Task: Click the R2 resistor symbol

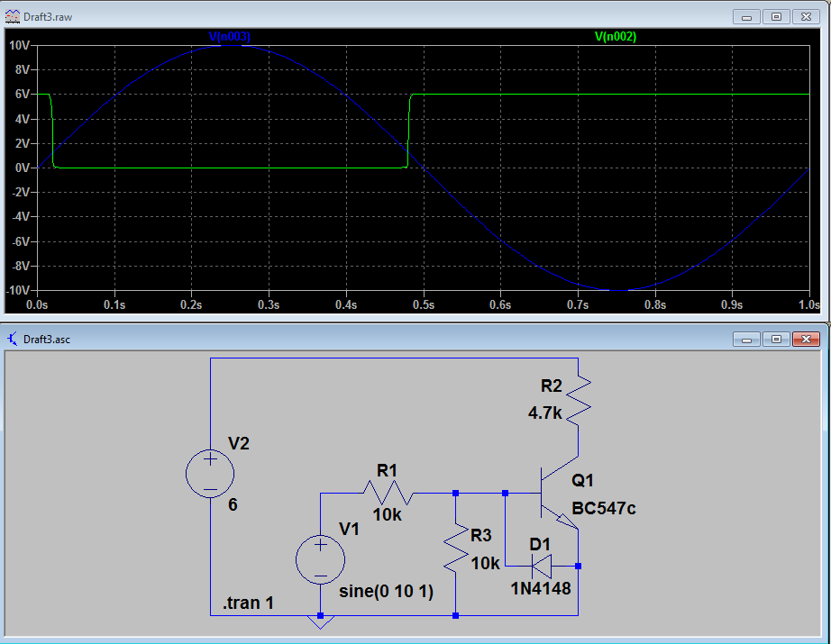Action: pyautogui.click(x=579, y=401)
